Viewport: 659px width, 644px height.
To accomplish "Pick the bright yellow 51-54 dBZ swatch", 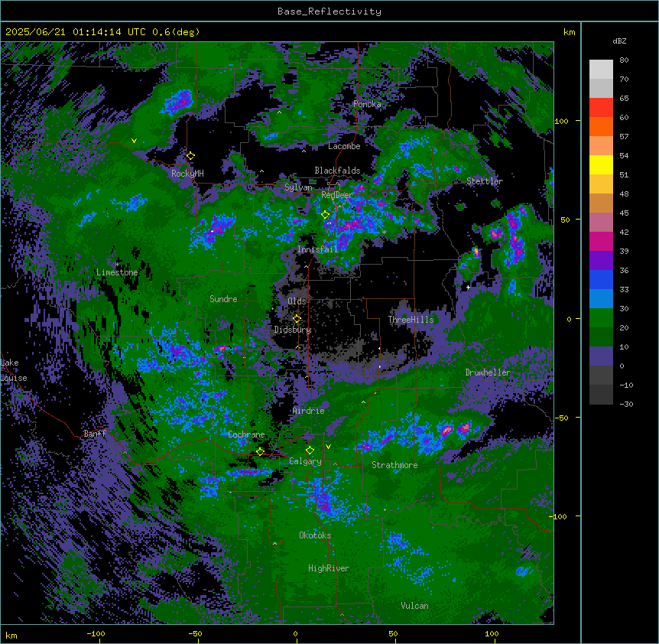I will coord(601,164).
